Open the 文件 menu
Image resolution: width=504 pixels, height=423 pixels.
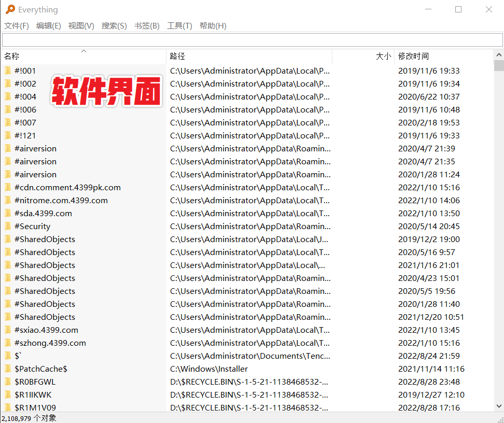point(16,25)
